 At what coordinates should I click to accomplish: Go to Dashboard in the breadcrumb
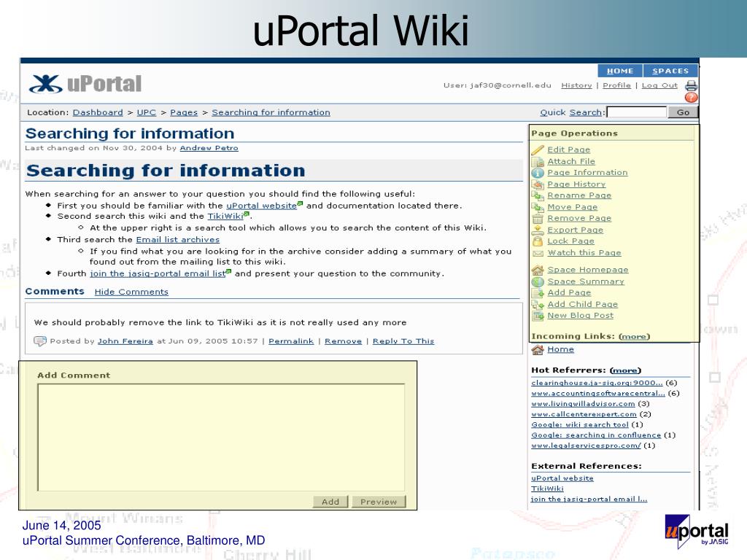[98, 112]
